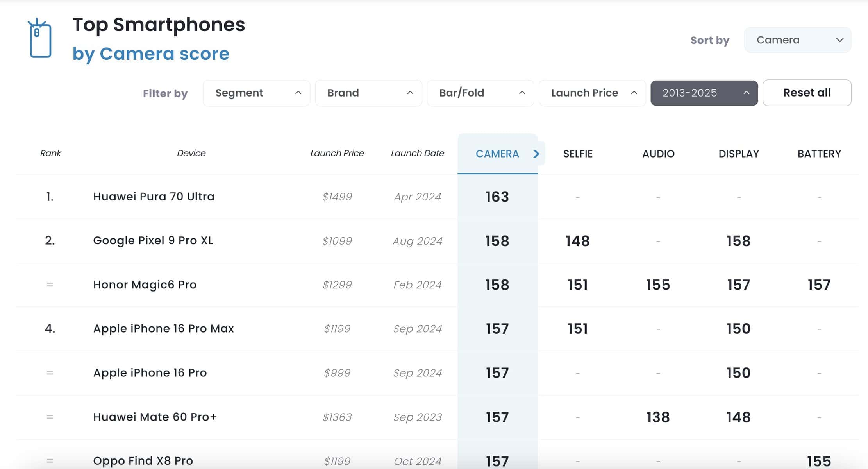The height and width of the screenshot is (469, 868).
Task: Click the Oct 2024 launch date cell
Action: pos(418,461)
